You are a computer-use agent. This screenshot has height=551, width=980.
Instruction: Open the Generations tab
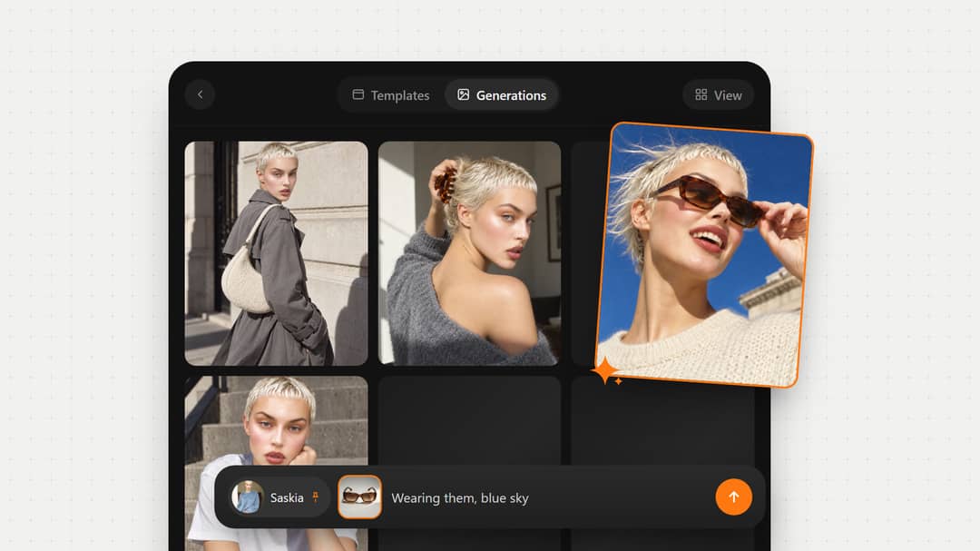click(501, 95)
